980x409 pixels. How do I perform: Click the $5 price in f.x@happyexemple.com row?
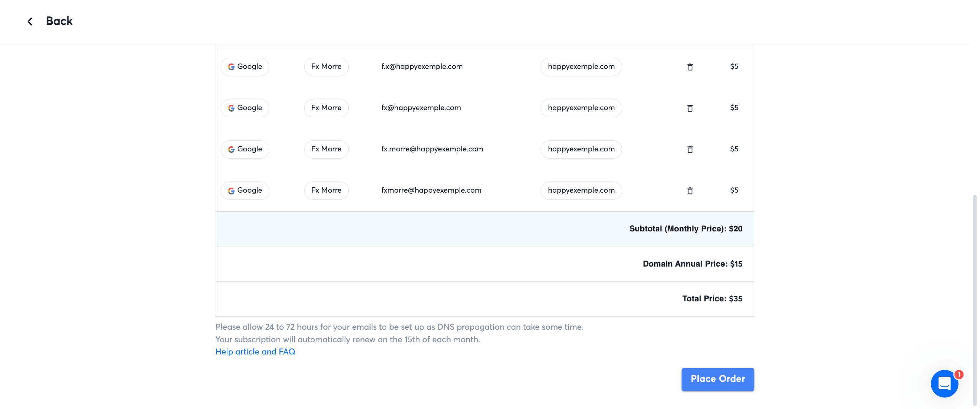coord(734,67)
